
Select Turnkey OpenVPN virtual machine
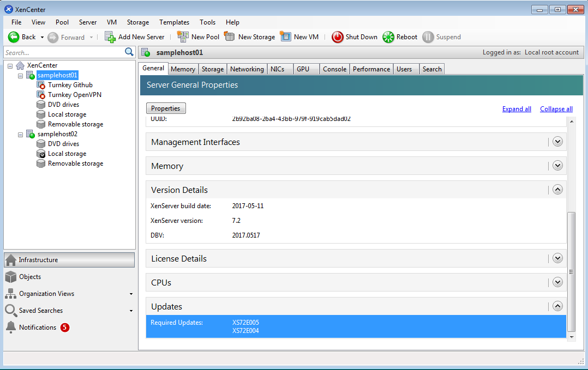coord(74,95)
